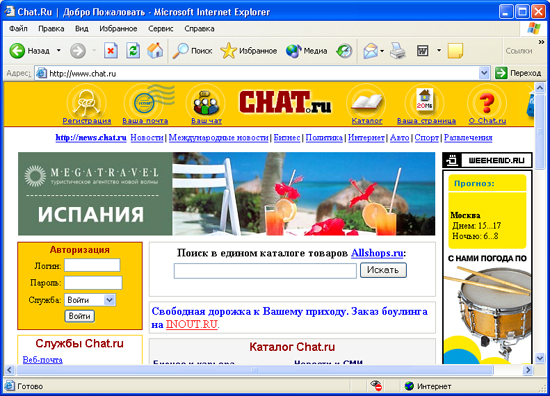This screenshot has height=396, width=550.
Task: Open the Избранное menu in menu bar
Action: (x=118, y=29)
